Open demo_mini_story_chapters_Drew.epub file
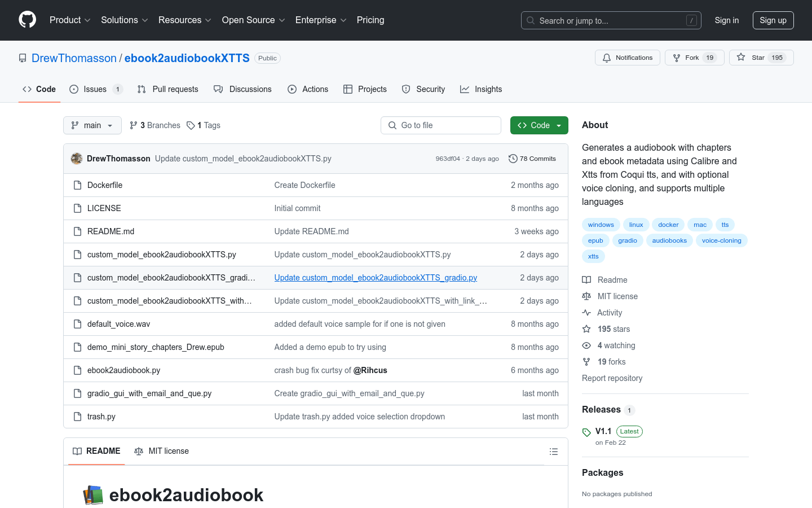The height and width of the screenshot is (508, 812). pos(156,347)
